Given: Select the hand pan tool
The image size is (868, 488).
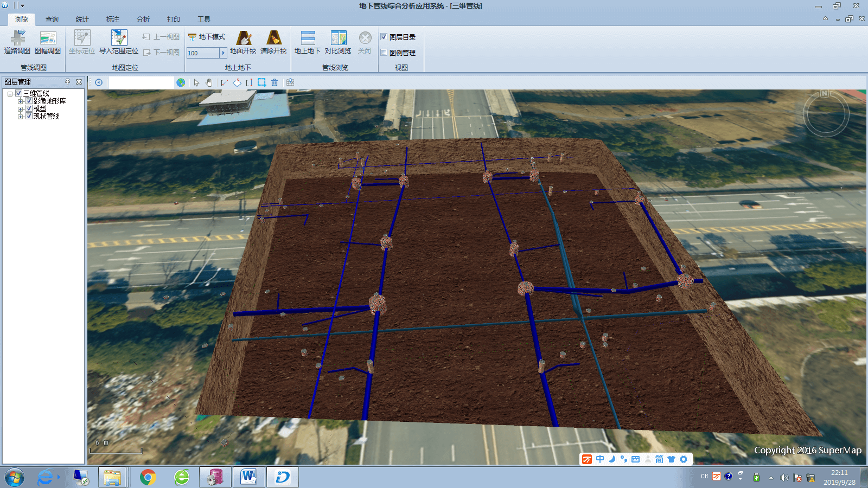Looking at the screenshot, I should (x=209, y=82).
